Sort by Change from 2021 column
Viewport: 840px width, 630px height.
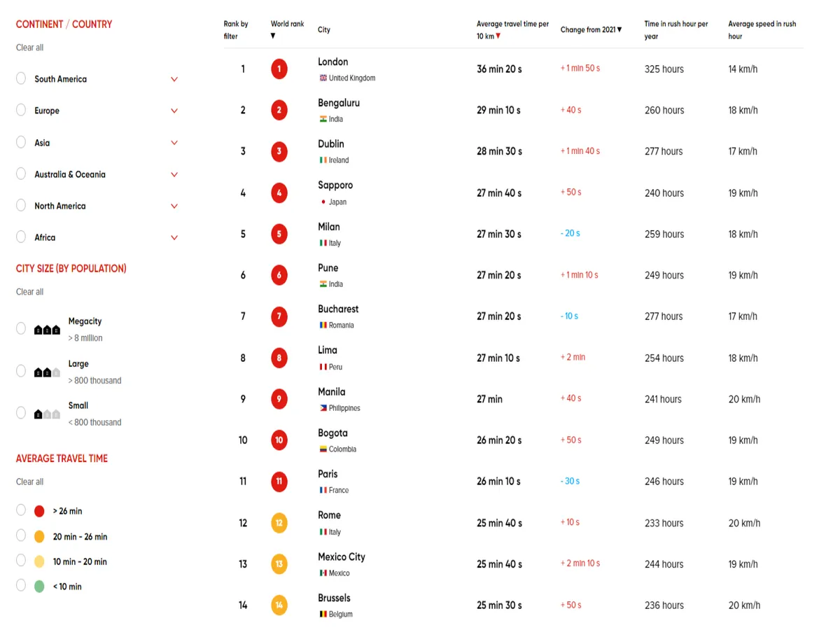point(591,30)
